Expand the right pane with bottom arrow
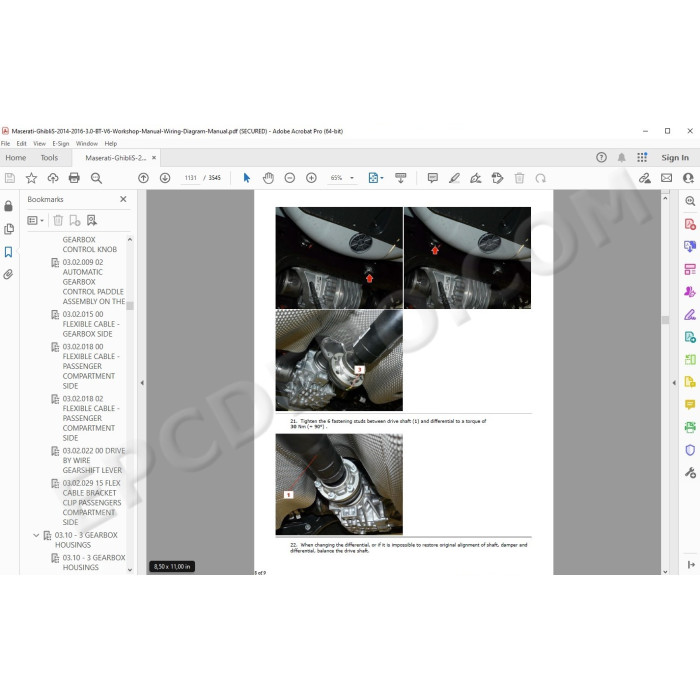The width and height of the screenshot is (700, 700). pos(691,565)
